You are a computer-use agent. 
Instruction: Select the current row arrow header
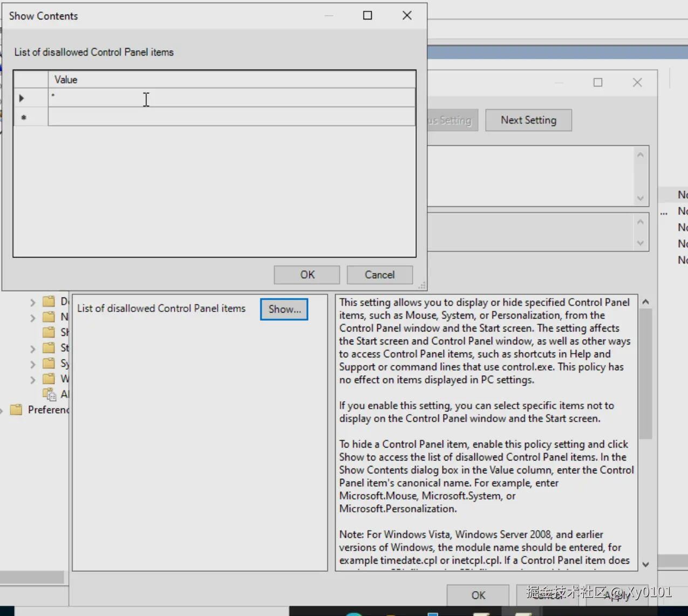click(x=31, y=98)
